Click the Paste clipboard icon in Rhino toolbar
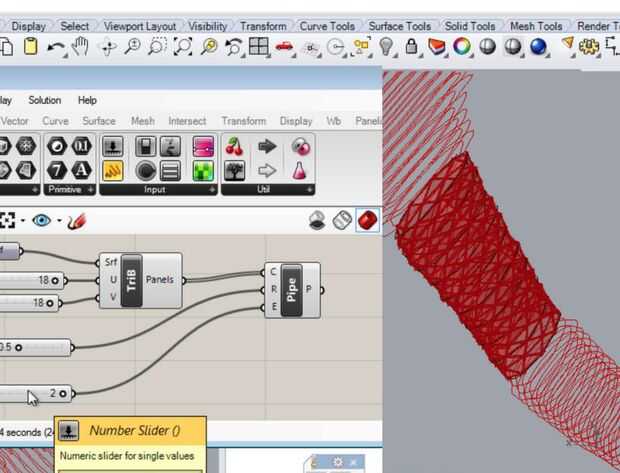The width and height of the screenshot is (620, 473). point(30,47)
